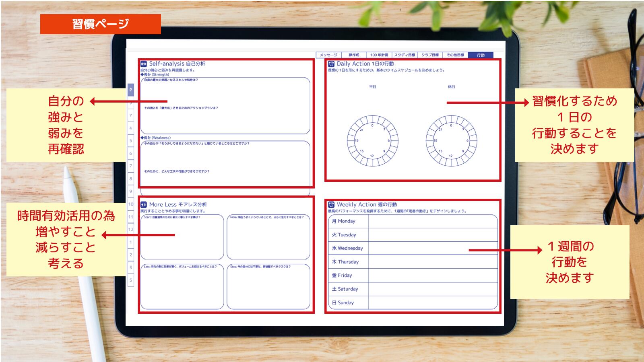
Task: Open the 100年計画 tab
Action: [379, 55]
